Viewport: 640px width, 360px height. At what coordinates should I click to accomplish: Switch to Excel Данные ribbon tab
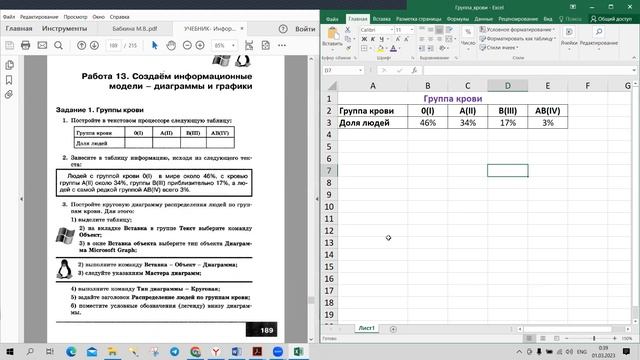[483, 19]
